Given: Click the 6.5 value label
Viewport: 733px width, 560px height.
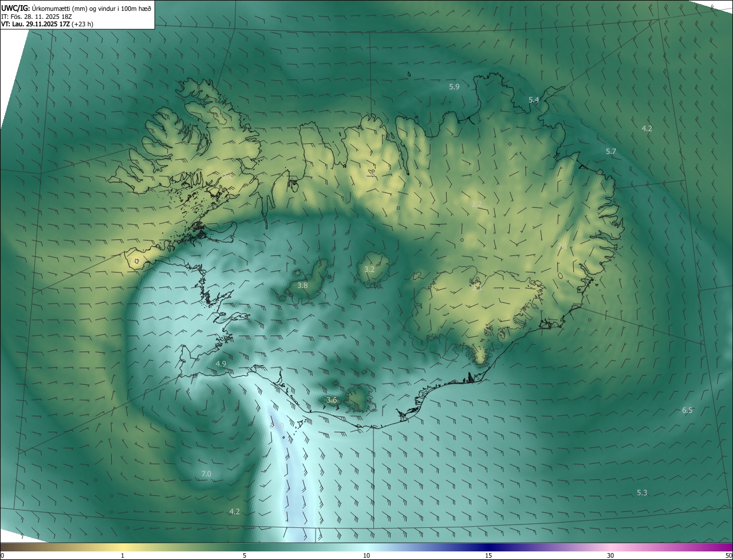Looking at the screenshot, I should click(x=687, y=411).
